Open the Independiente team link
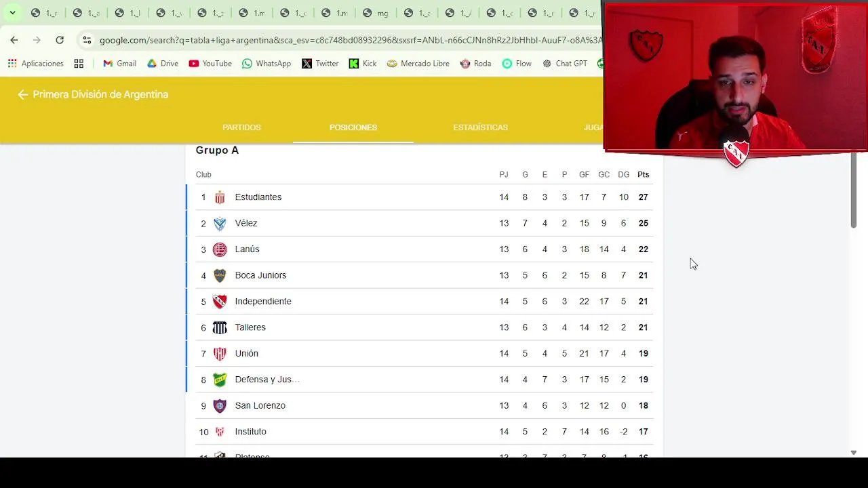868x488 pixels. [263, 302]
